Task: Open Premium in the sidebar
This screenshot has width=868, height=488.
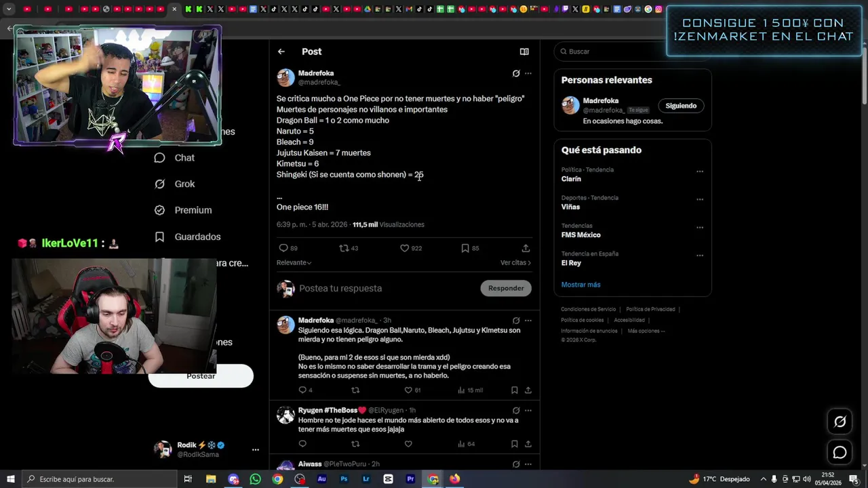Action: (x=183, y=210)
